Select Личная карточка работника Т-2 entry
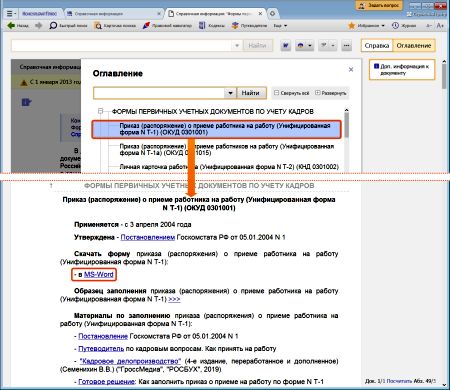The image size is (450, 390). coord(229,167)
